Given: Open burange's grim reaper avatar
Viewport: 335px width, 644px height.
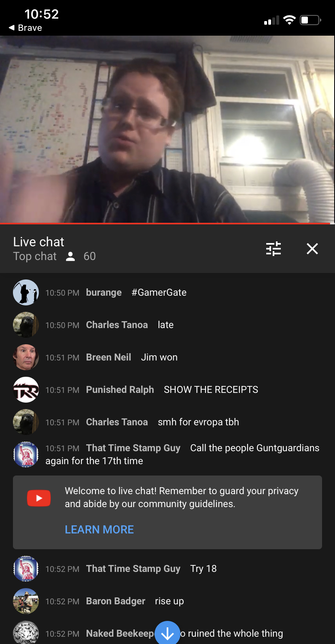Looking at the screenshot, I should click(26, 292).
